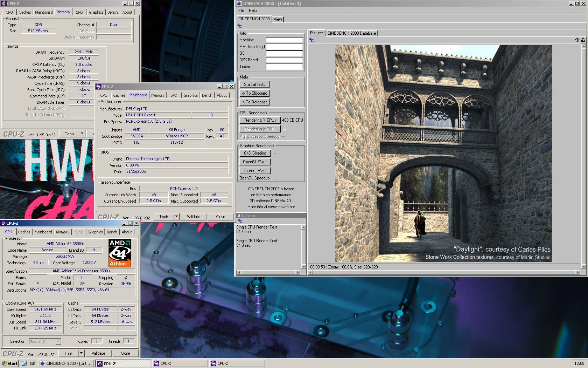Click the triangle zoom icon above the picture
Viewport: 588px width, 368px height.
pyautogui.click(x=583, y=40)
